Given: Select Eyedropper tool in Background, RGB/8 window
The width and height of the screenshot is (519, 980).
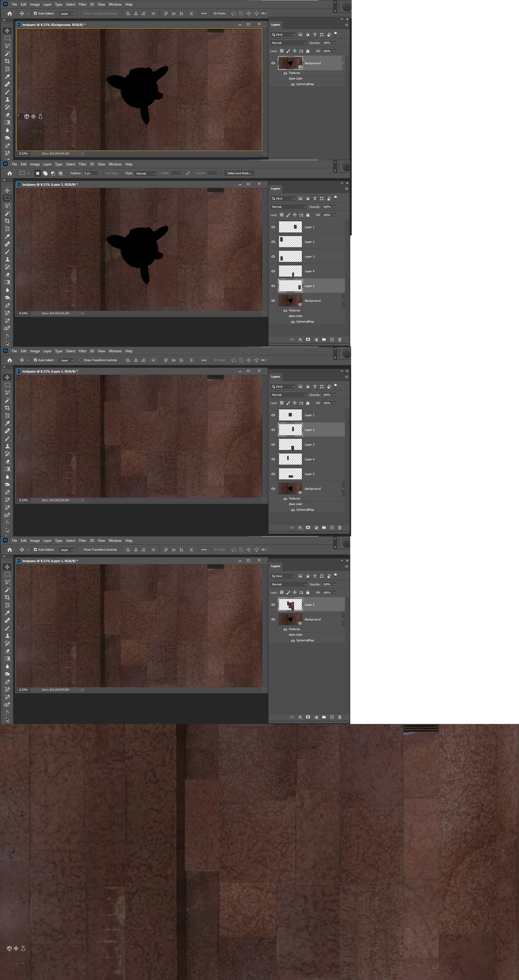Looking at the screenshot, I should (7, 77).
